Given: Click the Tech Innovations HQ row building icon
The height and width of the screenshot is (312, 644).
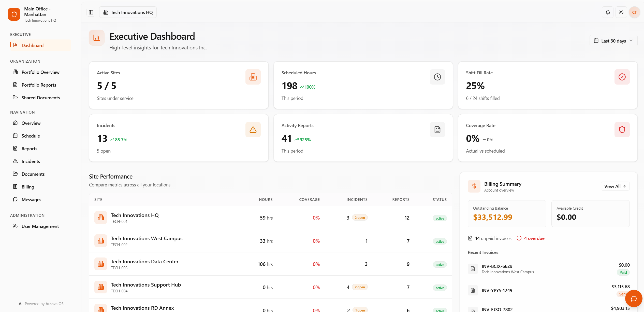Looking at the screenshot, I should tap(101, 218).
